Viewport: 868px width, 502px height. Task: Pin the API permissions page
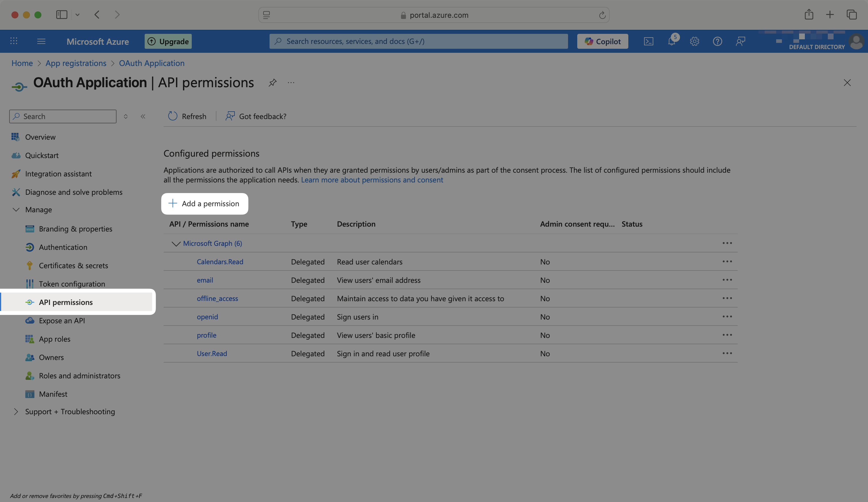pyautogui.click(x=272, y=83)
